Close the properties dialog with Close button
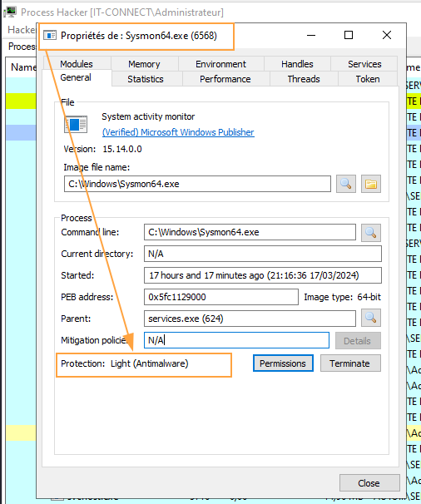The image size is (421, 504). coord(369,483)
